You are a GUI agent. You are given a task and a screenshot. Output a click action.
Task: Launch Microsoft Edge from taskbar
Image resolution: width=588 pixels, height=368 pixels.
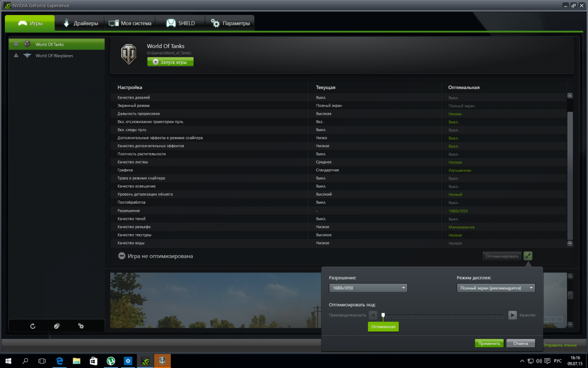pos(59,361)
